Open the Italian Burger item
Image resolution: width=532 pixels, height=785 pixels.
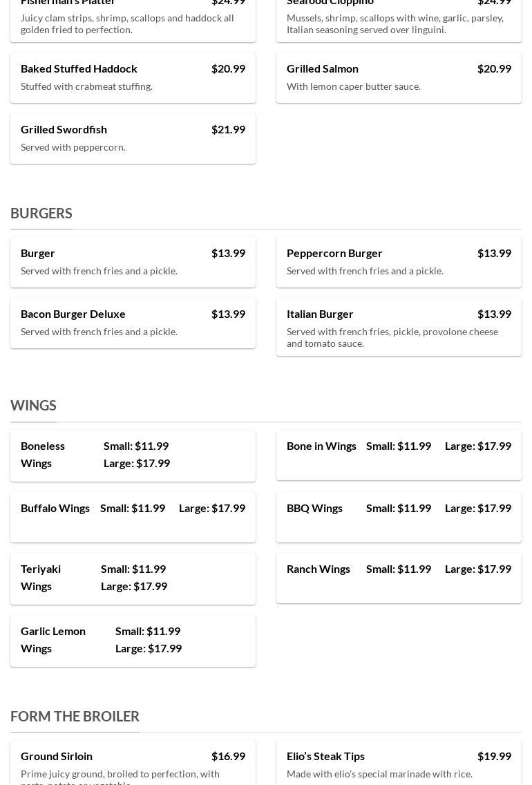[320, 314]
